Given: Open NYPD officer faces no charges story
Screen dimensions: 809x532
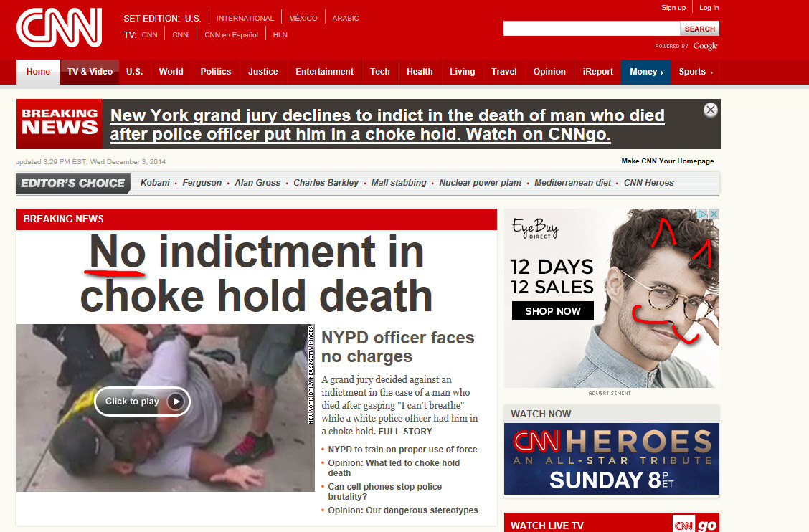Looking at the screenshot, I should 398,347.
